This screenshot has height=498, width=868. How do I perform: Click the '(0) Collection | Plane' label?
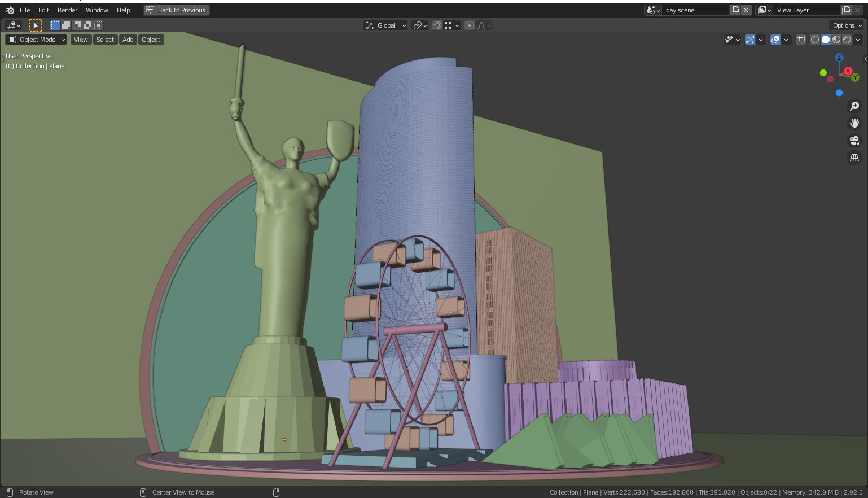(x=35, y=66)
